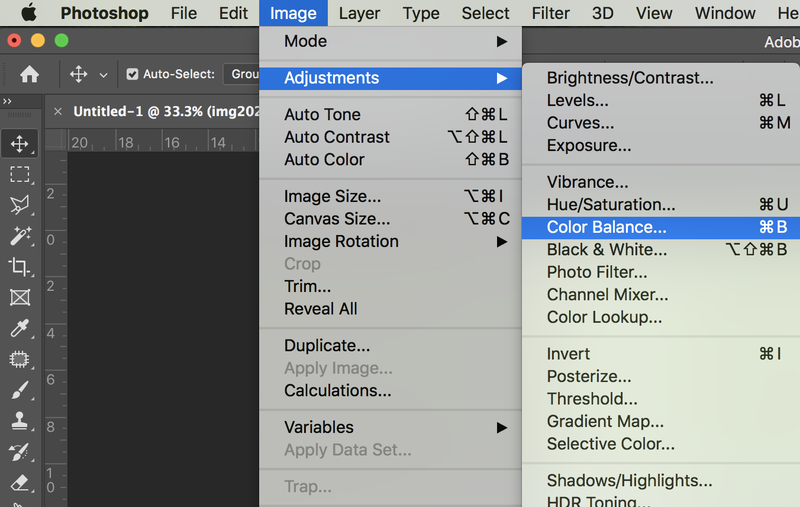Choose Image Size...
800x507 pixels.
pos(390,196)
